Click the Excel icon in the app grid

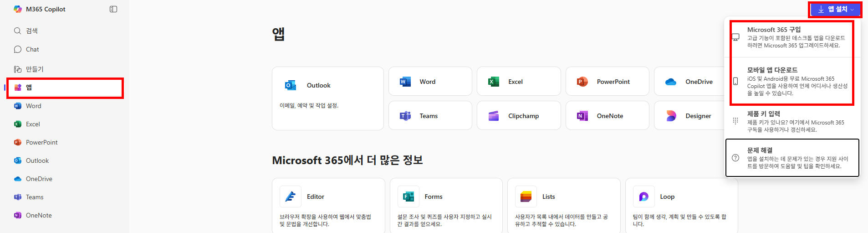(x=493, y=82)
